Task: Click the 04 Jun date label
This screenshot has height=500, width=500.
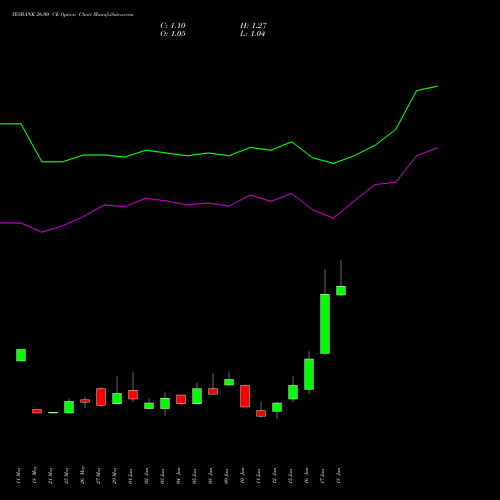Action: click(x=179, y=476)
